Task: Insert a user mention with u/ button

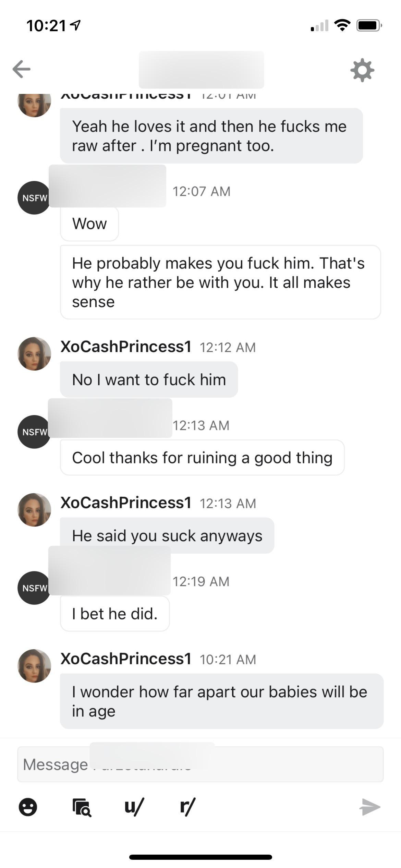Action: 134,806
